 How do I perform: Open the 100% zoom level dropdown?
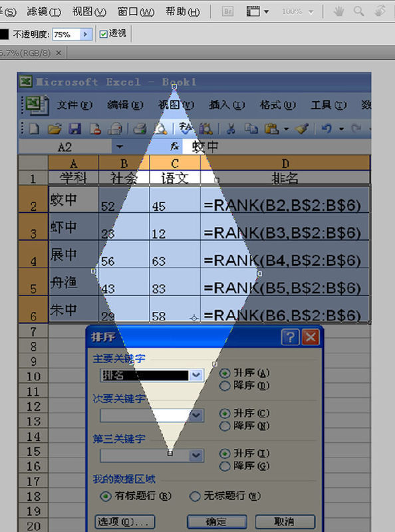click(311, 12)
